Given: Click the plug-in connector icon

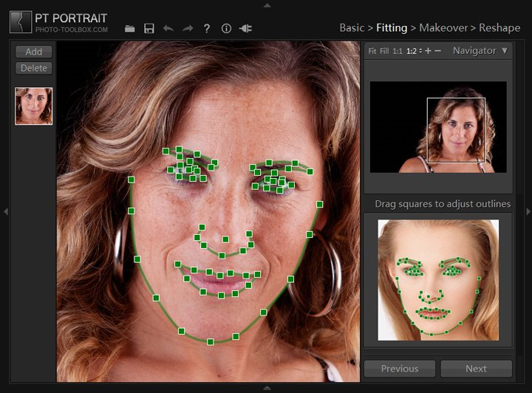Looking at the screenshot, I should [245, 28].
